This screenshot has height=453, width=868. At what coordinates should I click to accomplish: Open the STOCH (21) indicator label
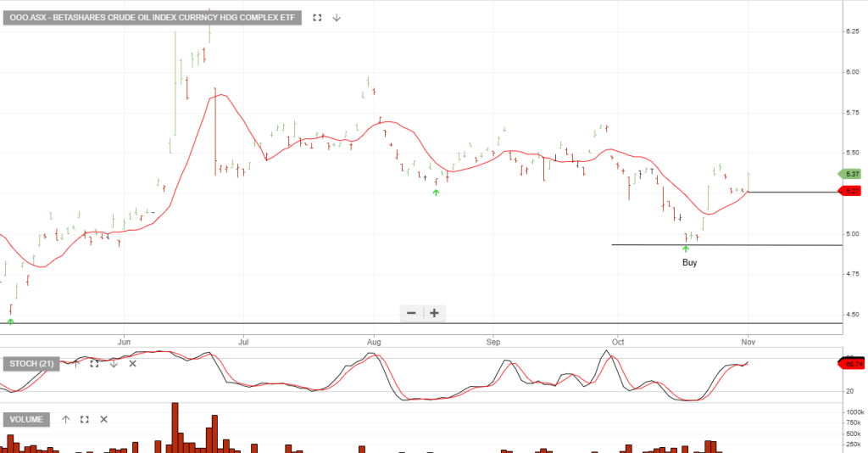31,363
